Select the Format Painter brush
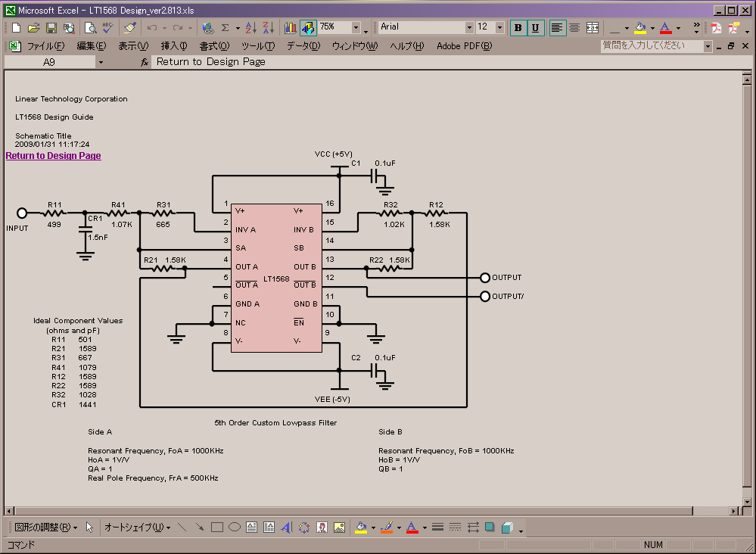The width and height of the screenshot is (756, 554). pos(129,27)
